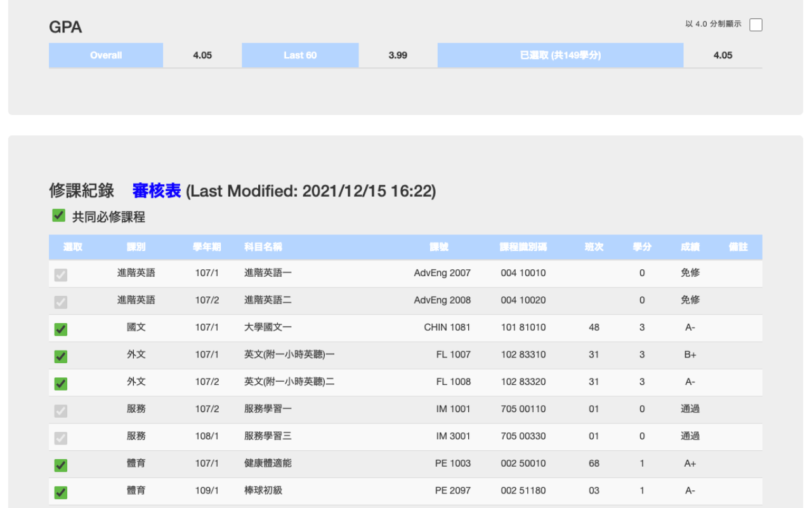Click course number CHIN 1081

point(447,327)
